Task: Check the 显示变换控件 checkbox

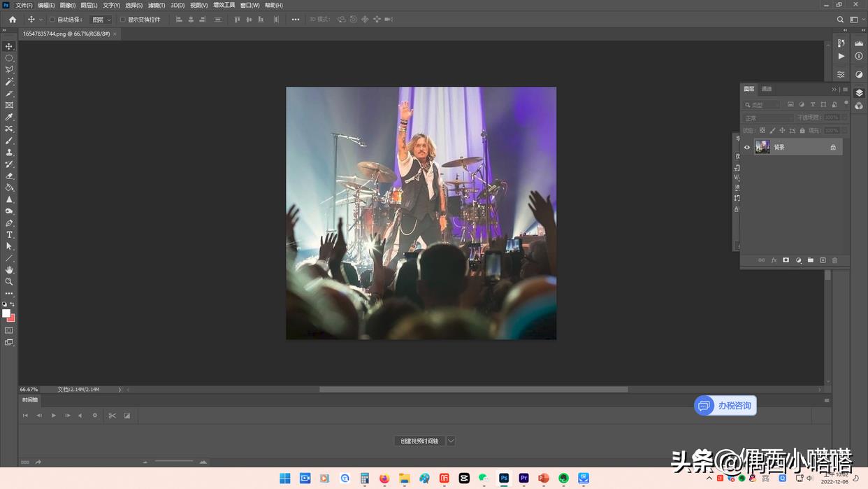Action: (123, 20)
